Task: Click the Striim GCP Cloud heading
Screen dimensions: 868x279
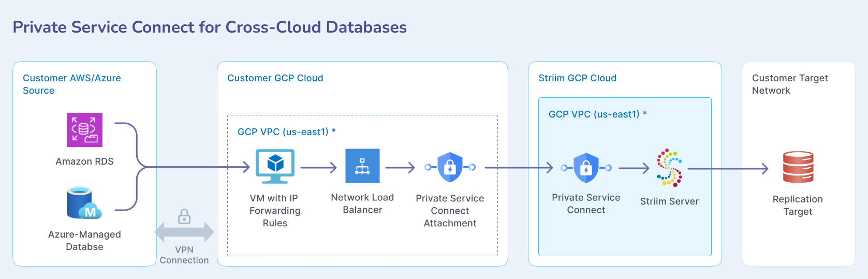Action: click(577, 78)
